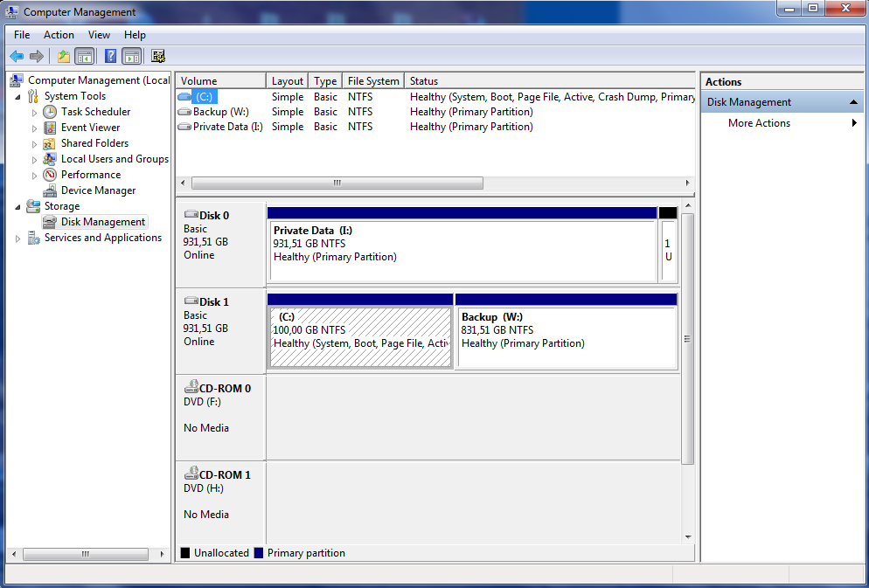Click the Storage node icon
Image resolution: width=869 pixels, height=588 pixels.
(x=33, y=206)
